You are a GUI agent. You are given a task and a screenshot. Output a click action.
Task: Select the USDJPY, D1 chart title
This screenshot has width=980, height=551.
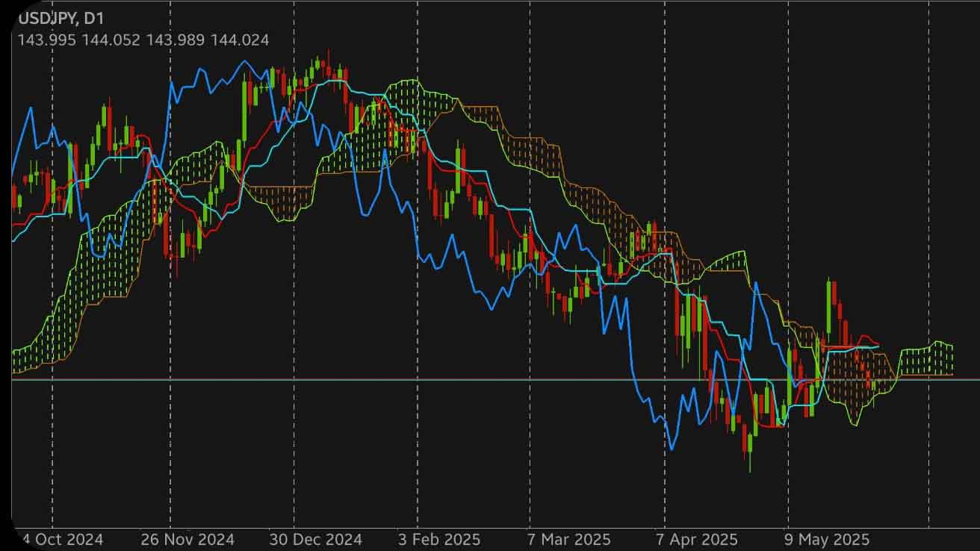(x=62, y=17)
